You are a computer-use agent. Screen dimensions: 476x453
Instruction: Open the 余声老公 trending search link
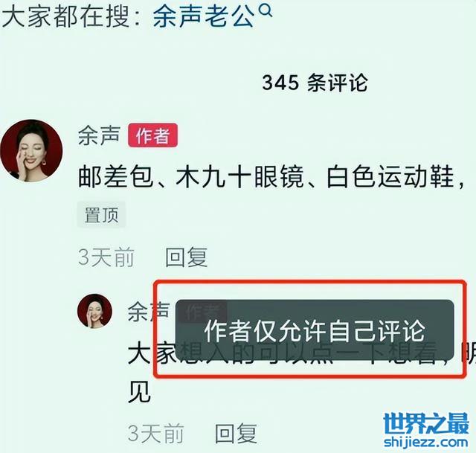point(203,16)
